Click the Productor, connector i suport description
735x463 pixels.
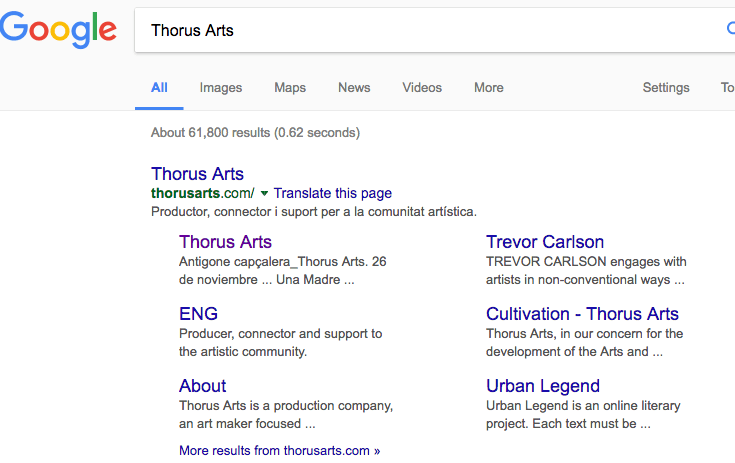coord(314,212)
